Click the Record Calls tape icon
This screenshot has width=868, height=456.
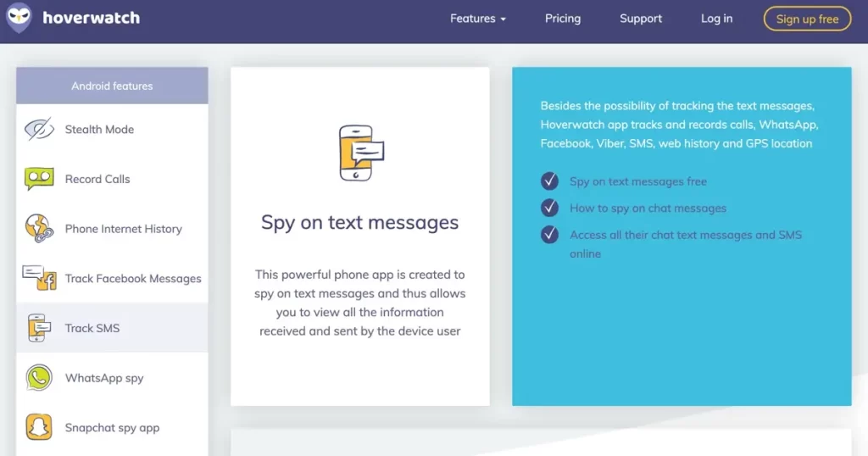(39, 179)
